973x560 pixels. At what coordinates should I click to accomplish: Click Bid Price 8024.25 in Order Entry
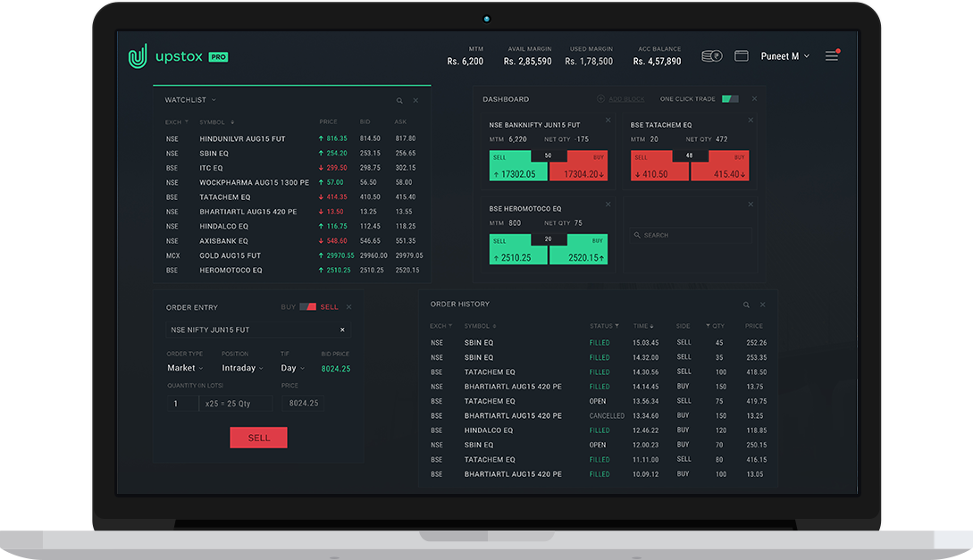point(336,368)
